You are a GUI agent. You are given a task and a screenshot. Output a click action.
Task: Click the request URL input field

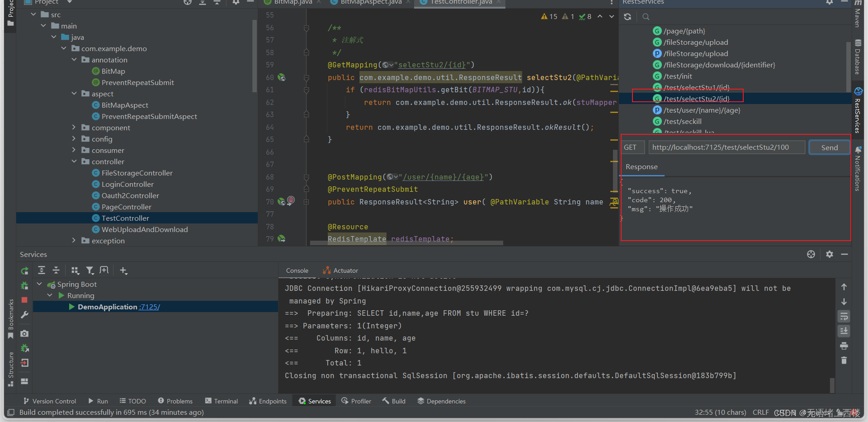726,147
